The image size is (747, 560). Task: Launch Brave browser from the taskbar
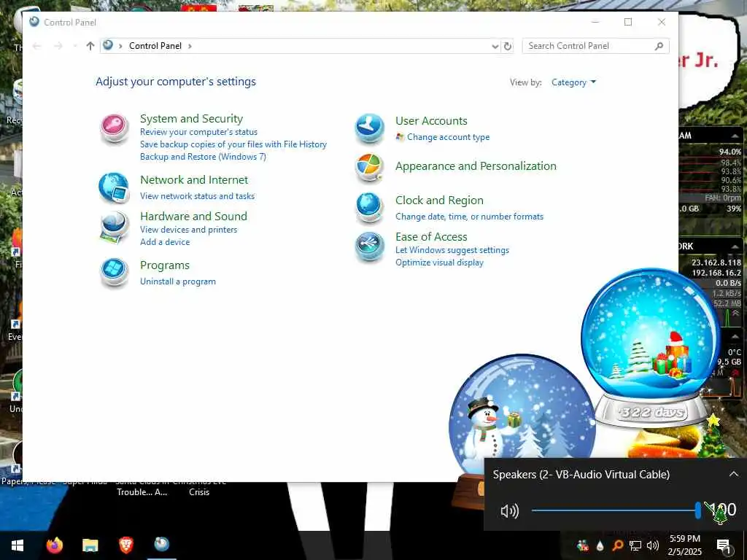tap(125, 545)
